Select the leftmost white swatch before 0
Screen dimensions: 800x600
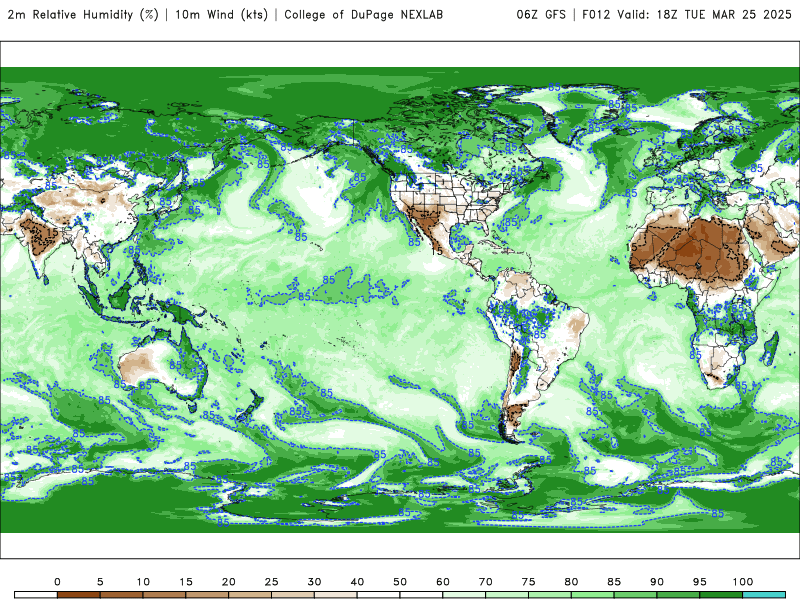pyautogui.click(x=36, y=595)
